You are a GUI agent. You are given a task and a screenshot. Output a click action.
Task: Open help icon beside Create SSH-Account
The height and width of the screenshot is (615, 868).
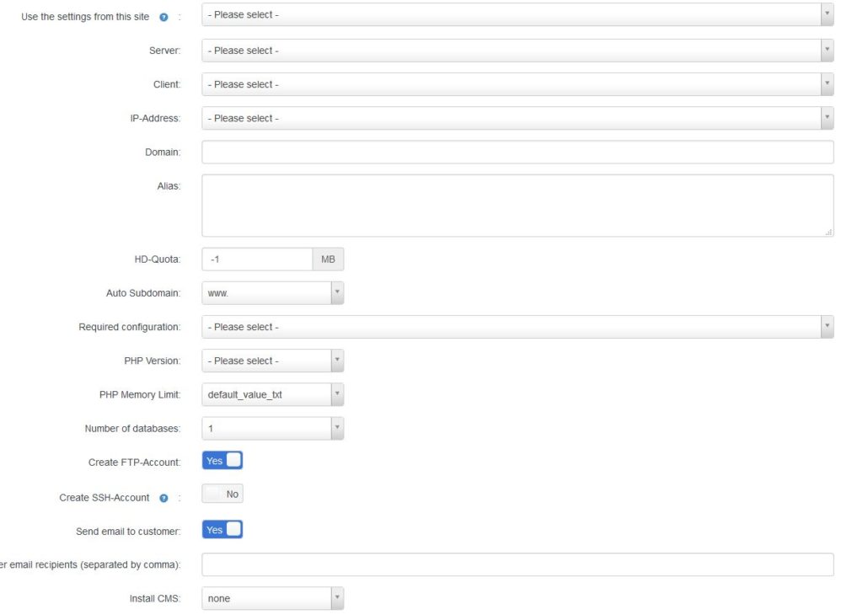[163, 498]
